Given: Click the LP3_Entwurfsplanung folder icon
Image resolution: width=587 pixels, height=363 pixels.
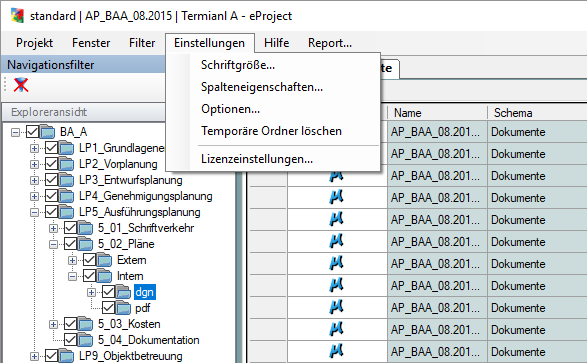Looking at the screenshot, I should [67, 180].
